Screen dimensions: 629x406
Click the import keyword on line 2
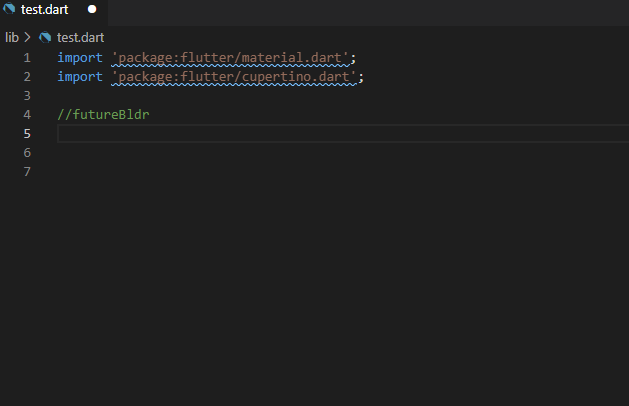pyautogui.click(x=80, y=77)
